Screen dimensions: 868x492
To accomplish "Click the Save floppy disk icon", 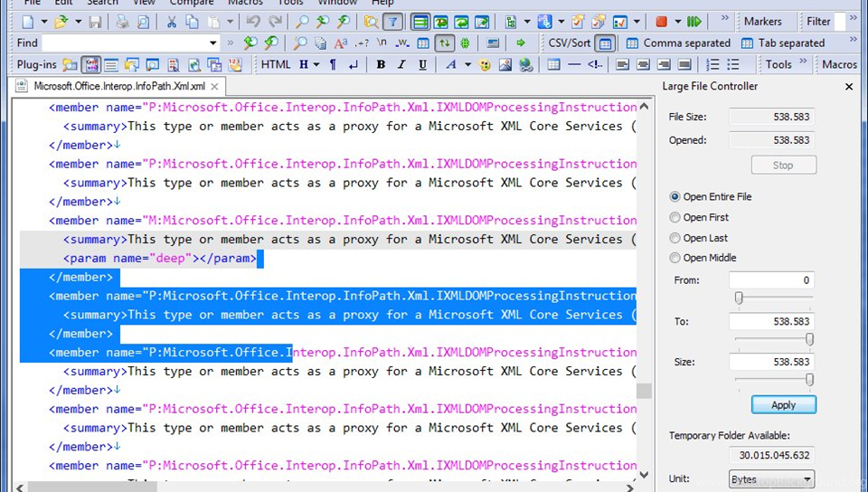I will click(x=95, y=22).
